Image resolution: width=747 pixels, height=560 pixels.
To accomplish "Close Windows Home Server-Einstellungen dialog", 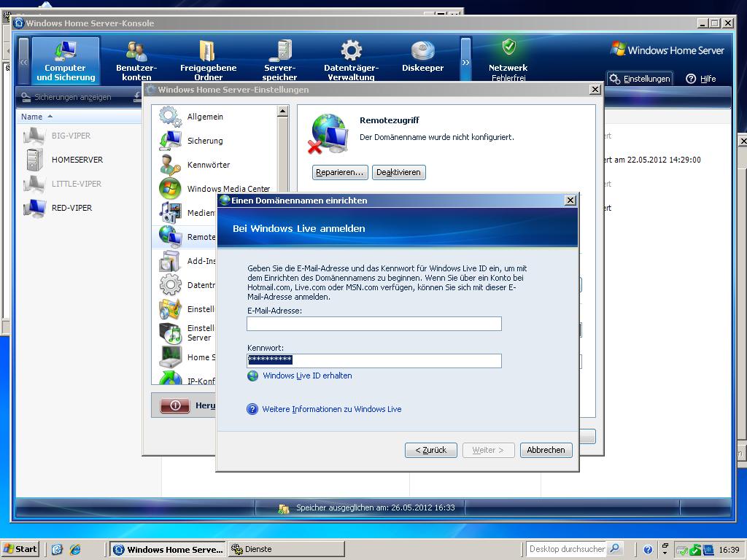I will coord(595,90).
